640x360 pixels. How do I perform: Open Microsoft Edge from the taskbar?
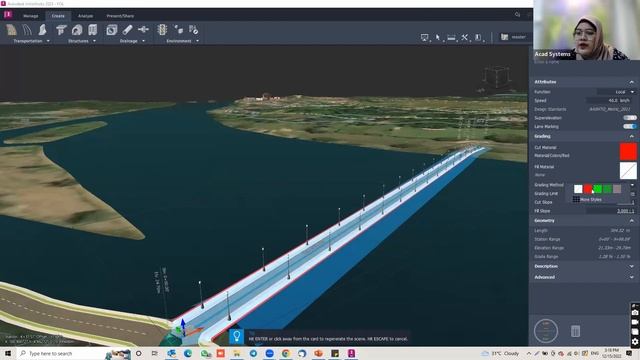click(x=188, y=353)
